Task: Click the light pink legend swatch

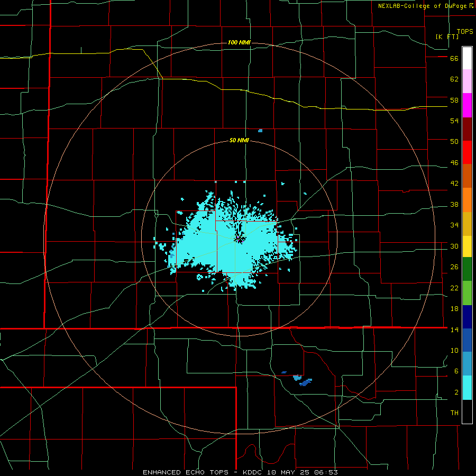Action: 467,81
